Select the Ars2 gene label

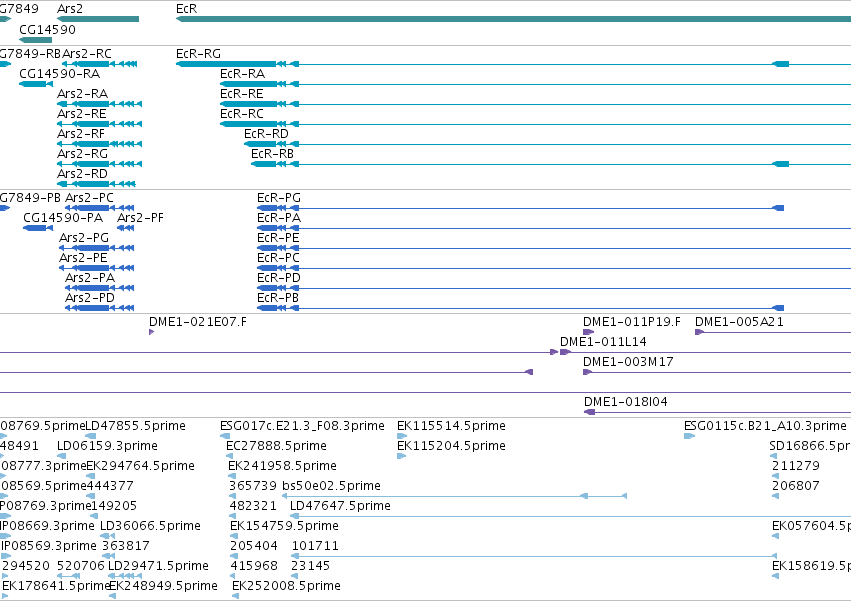point(70,9)
